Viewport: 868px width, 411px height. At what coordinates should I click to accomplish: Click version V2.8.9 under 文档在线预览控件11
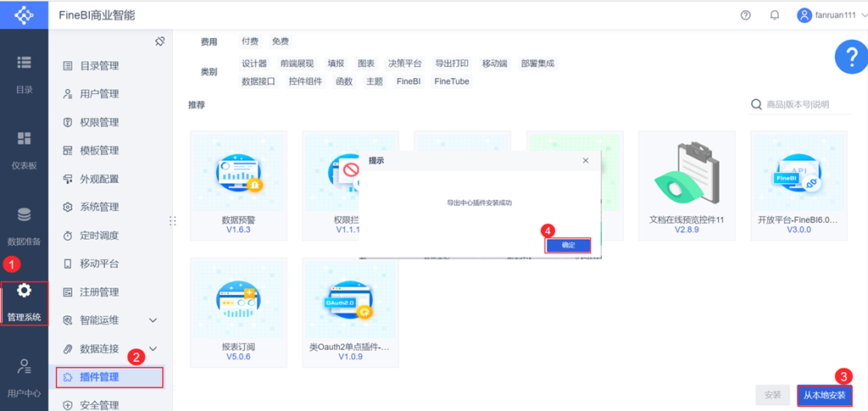tap(687, 230)
